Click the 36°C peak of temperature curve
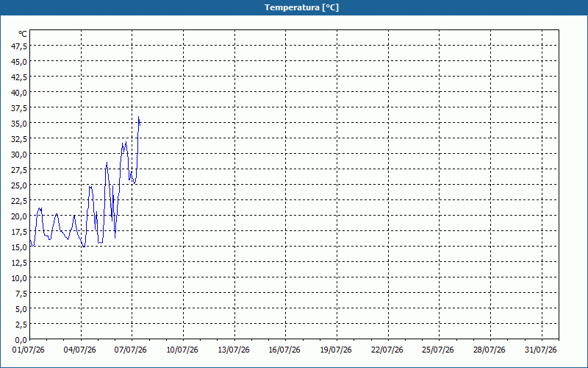Image resolution: width=588 pixels, height=368 pixels. (138, 117)
